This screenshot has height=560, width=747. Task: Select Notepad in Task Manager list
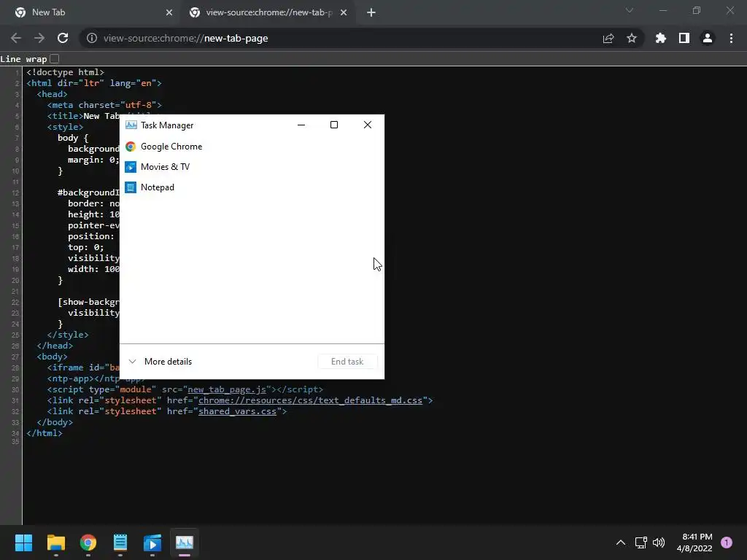click(x=252, y=187)
